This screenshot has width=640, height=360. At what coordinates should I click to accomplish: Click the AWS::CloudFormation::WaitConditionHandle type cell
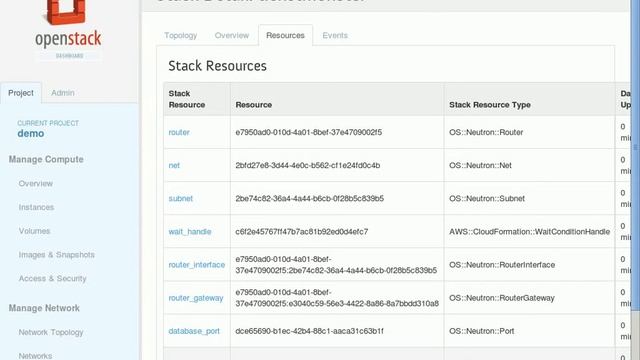point(529,231)
